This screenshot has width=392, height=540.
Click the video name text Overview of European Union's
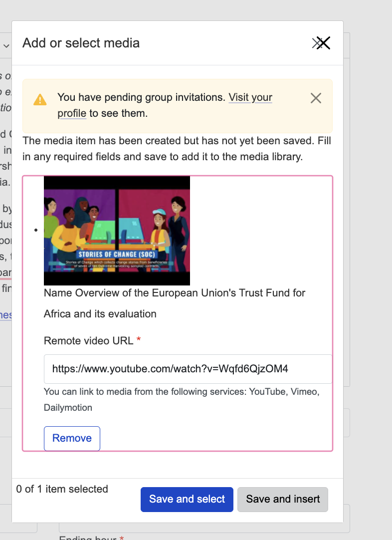pos(175,293)
